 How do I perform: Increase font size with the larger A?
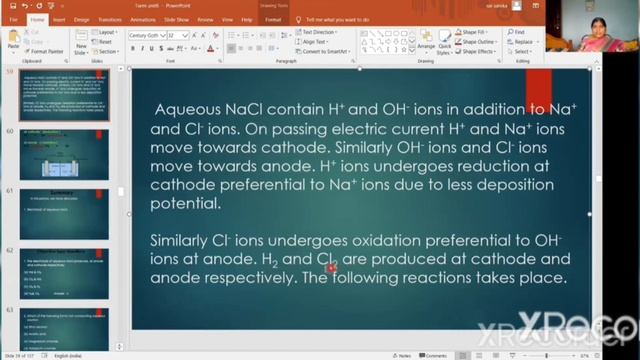(x=194, y=36)
